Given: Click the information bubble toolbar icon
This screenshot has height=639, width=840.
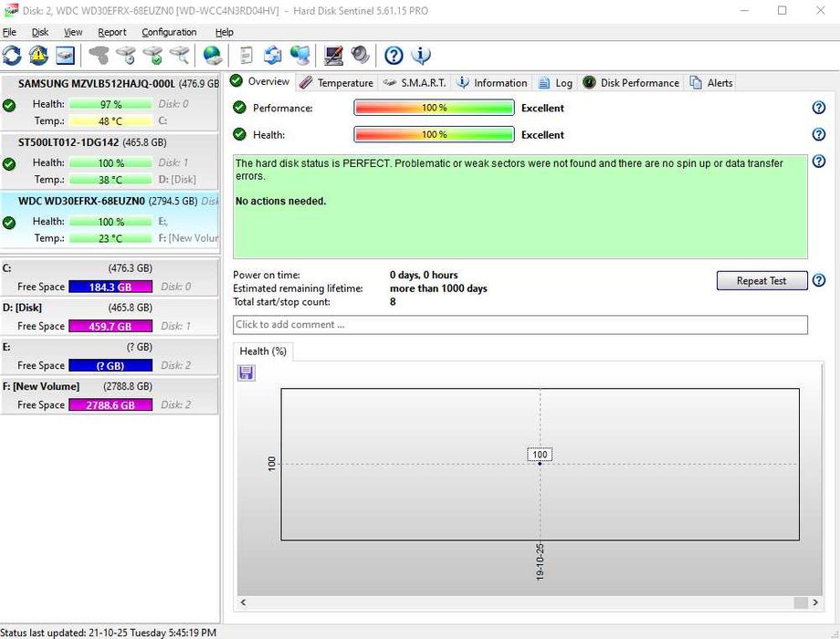Looking at the screenshot, I should coord(421,55).
